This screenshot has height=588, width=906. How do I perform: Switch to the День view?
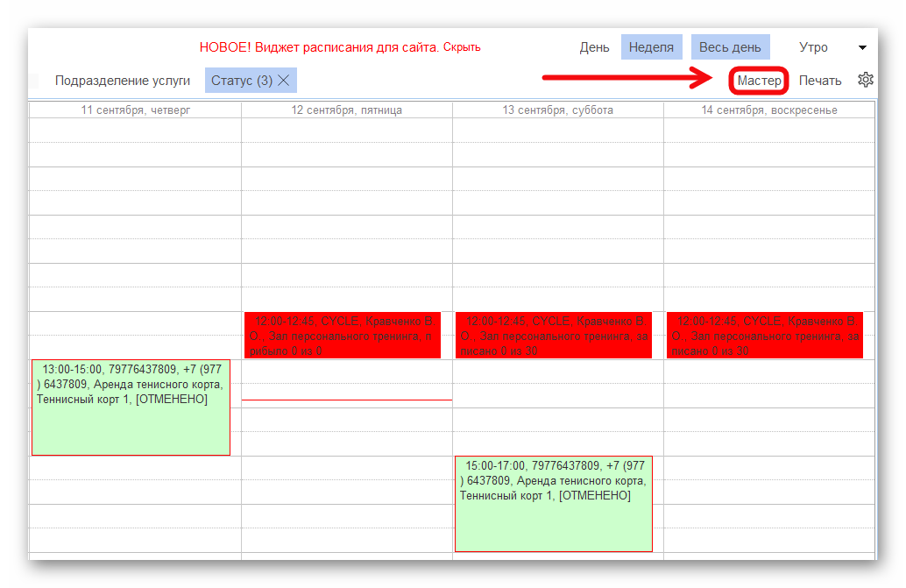[594, 47]
